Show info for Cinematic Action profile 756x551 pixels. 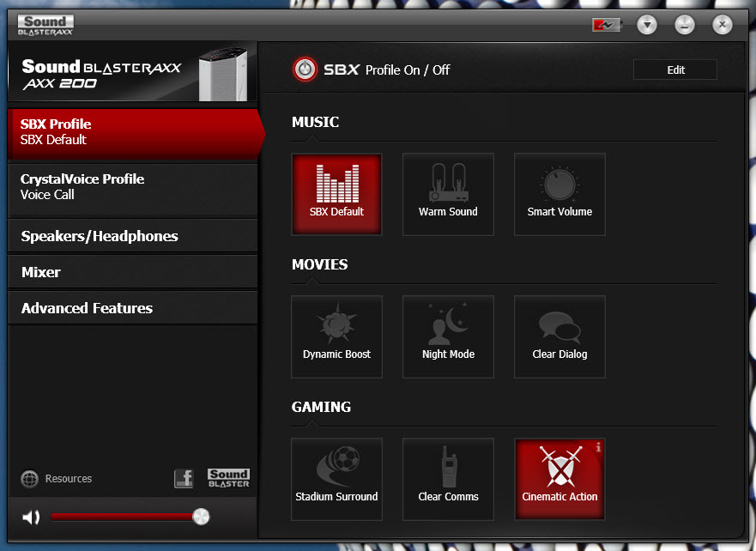click(x=598, y=447)
